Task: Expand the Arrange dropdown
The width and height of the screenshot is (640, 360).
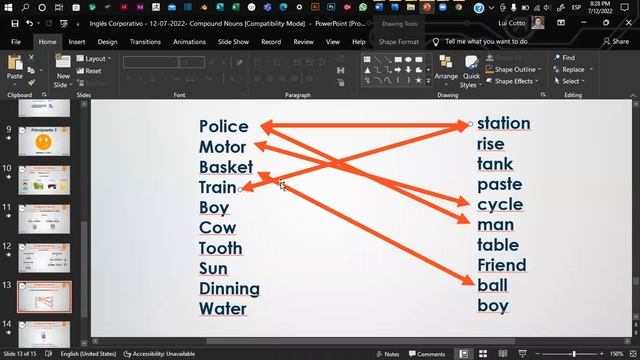Action: pyautogui.click(x=446, y=84)
